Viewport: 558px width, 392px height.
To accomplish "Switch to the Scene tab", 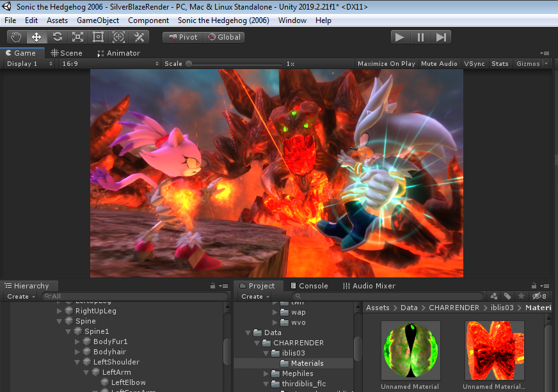I will point(67,53).
